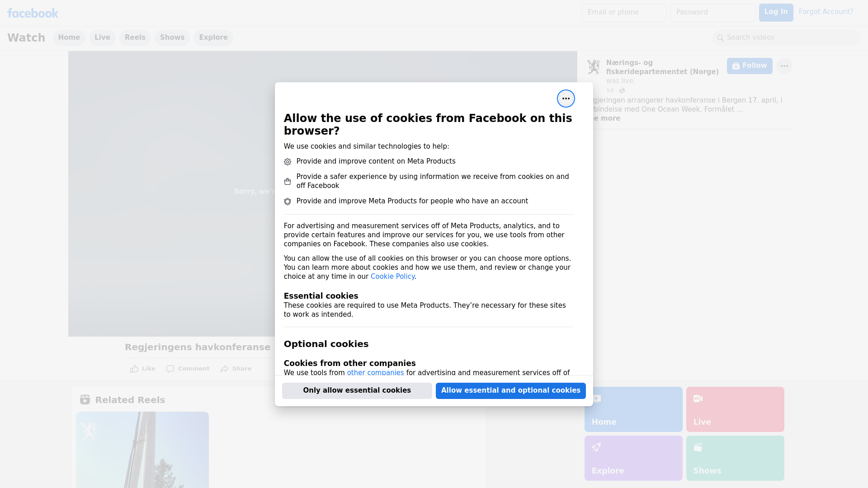Click the Log In button
Image resolution: width=868 pixels, height=488 pixels.
[776, 13]
